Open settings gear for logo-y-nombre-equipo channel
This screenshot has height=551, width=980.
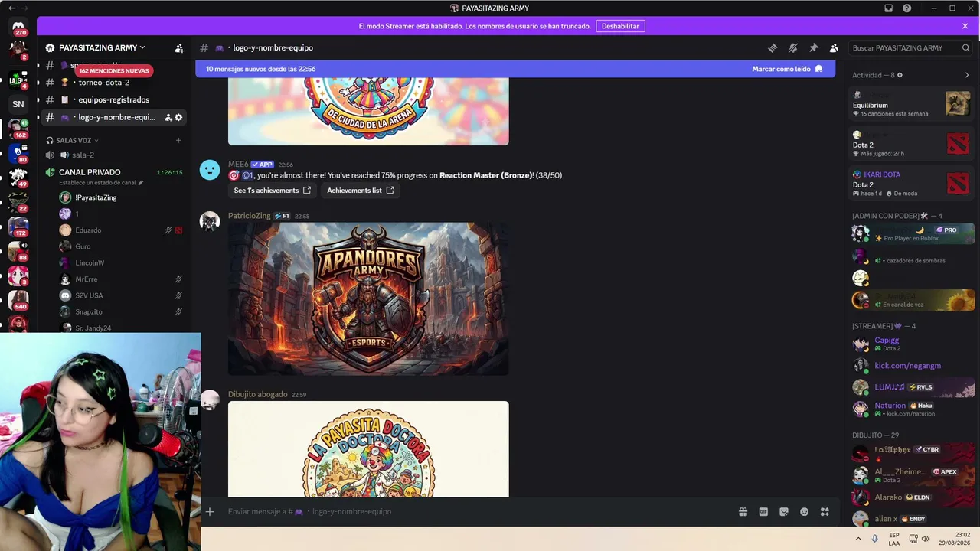[178, 117]
